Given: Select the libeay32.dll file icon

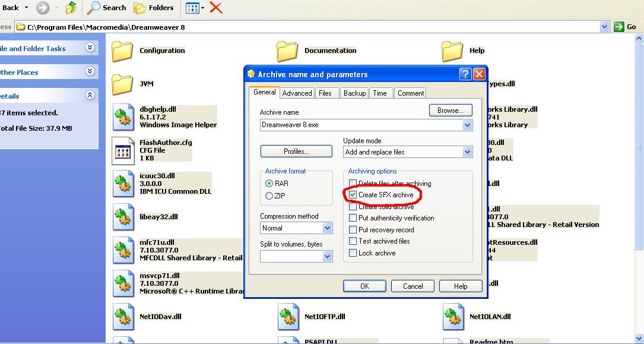Looking at the screenshot, I should coord(123,217).
